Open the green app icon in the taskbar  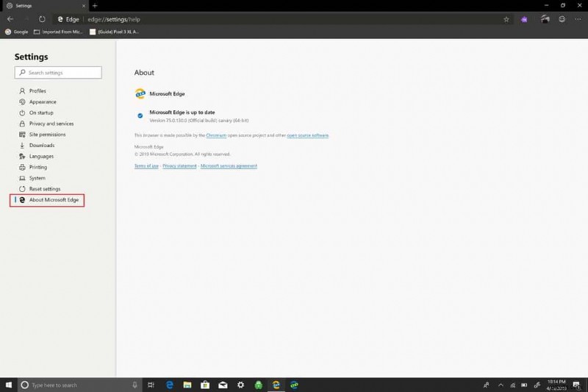259,385
